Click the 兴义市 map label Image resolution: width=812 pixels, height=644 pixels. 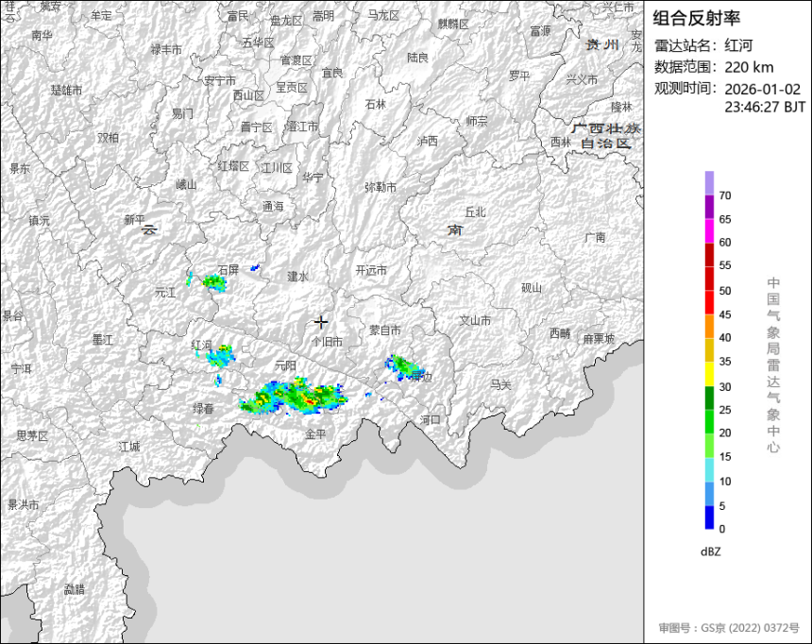click(x=582, y=79)
